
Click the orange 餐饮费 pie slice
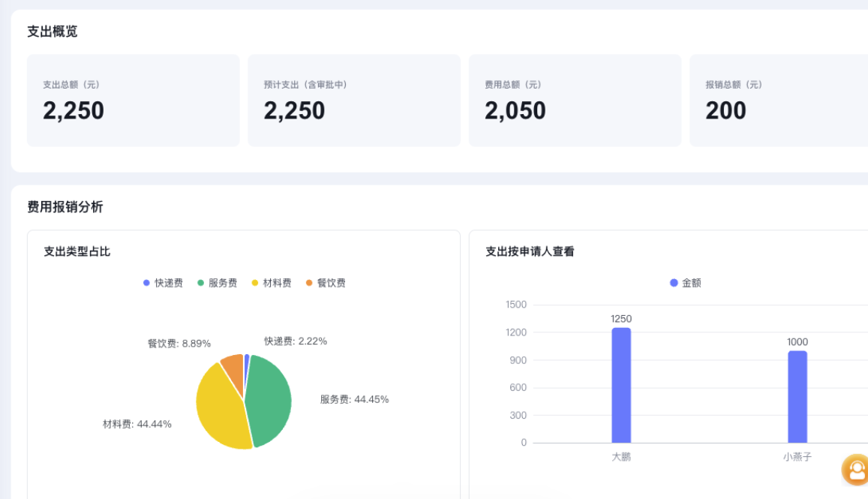[234, 369]
